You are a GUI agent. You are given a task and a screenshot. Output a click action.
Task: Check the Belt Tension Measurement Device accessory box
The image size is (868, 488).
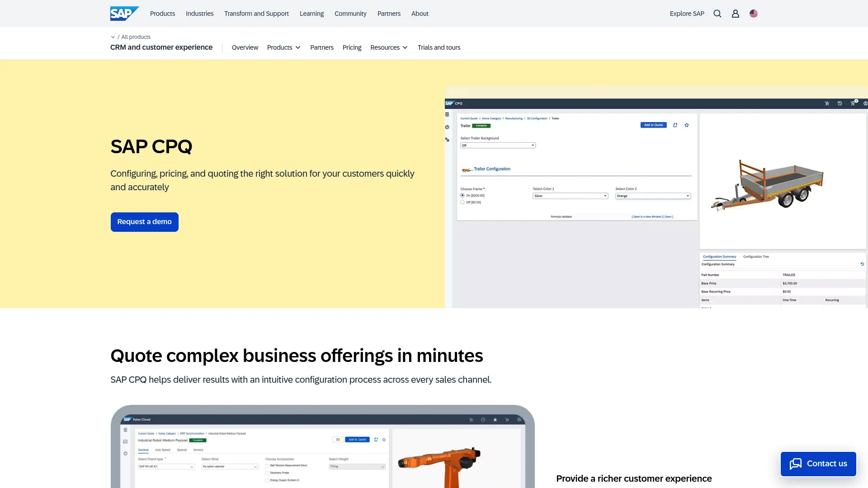[x=267, y=465]
